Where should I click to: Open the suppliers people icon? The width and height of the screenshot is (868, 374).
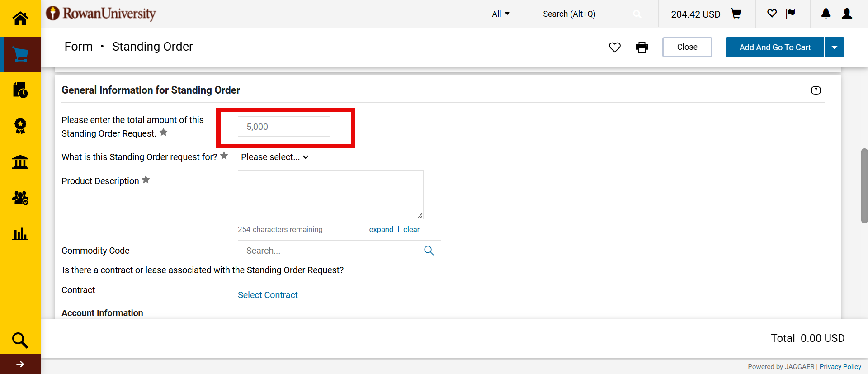[20, 198]
